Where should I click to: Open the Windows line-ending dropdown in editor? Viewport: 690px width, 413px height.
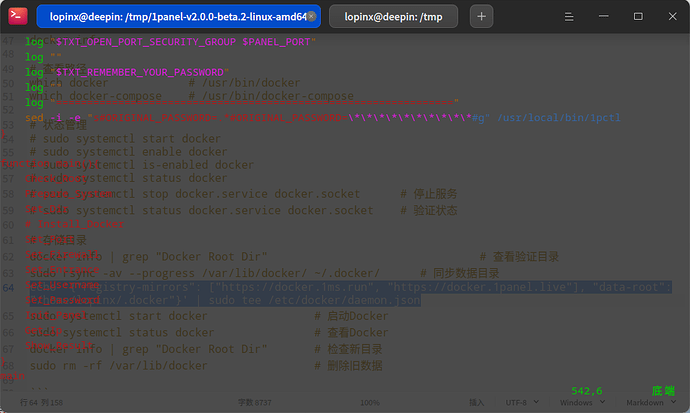pos(582,402)
